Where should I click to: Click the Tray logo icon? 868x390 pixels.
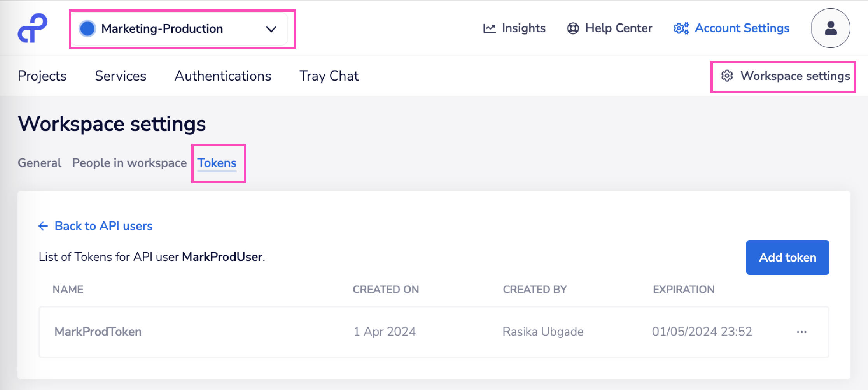pyautogui.click(x=33, y=28)
